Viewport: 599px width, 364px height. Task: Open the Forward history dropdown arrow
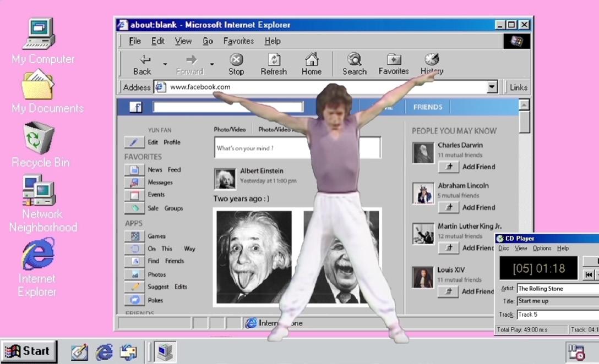[211, 64]
